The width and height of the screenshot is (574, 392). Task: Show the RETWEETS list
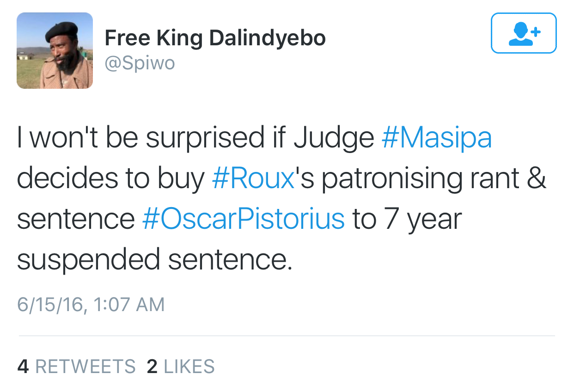point(85,367)
